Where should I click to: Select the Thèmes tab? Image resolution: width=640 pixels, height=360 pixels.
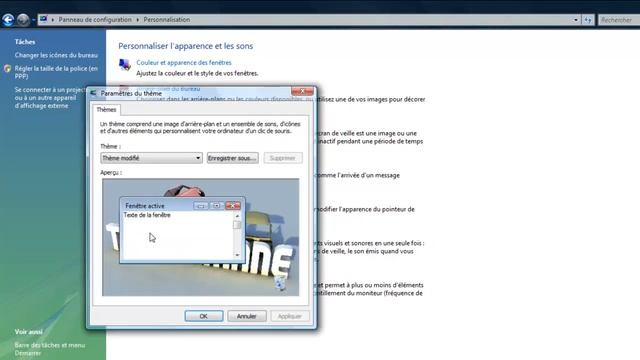click(106, 109)
